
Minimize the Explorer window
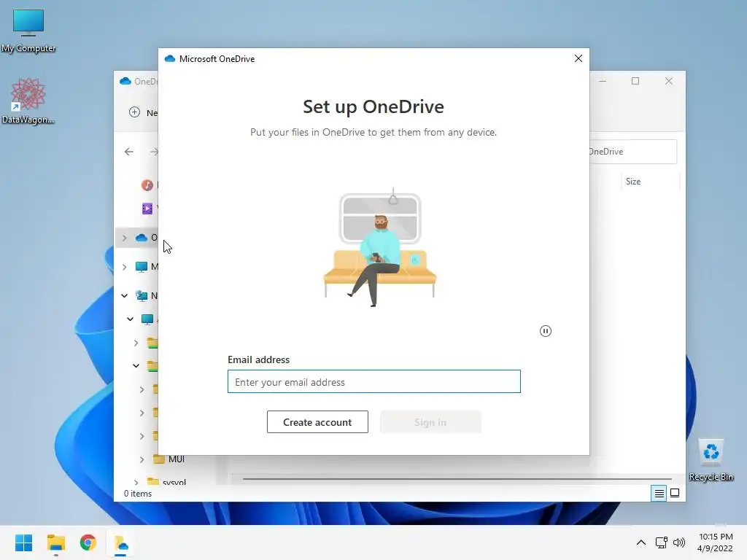coord(602,82)
